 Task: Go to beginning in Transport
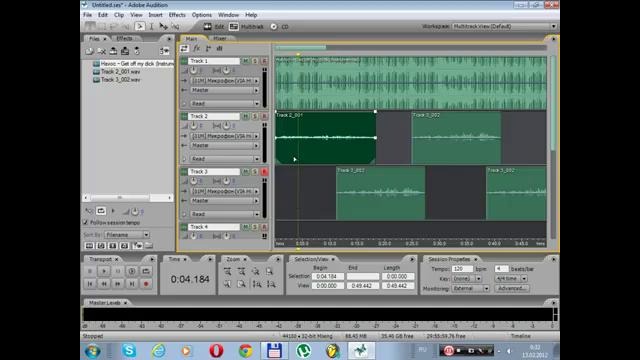pyautogui.click(x=90, y=284)
